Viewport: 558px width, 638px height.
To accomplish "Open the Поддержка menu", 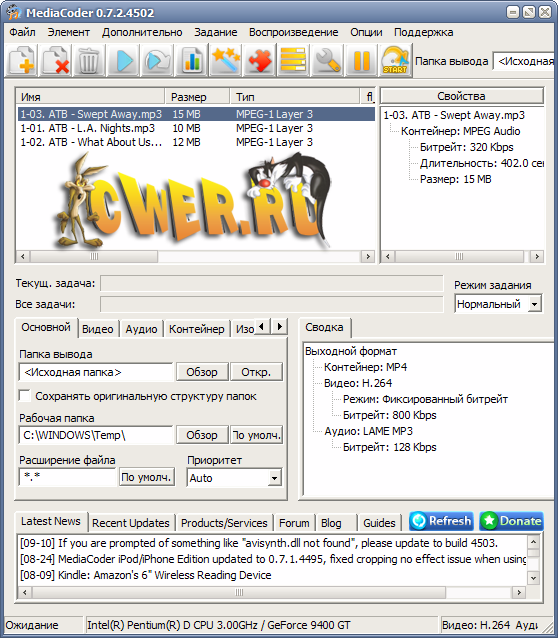I will (x=424, y=32).
